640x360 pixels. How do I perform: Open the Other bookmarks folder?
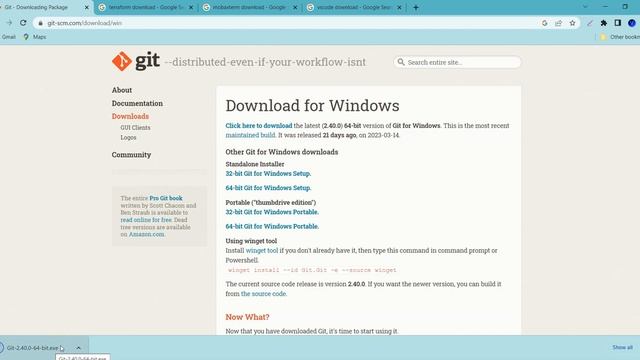(620, 37)
